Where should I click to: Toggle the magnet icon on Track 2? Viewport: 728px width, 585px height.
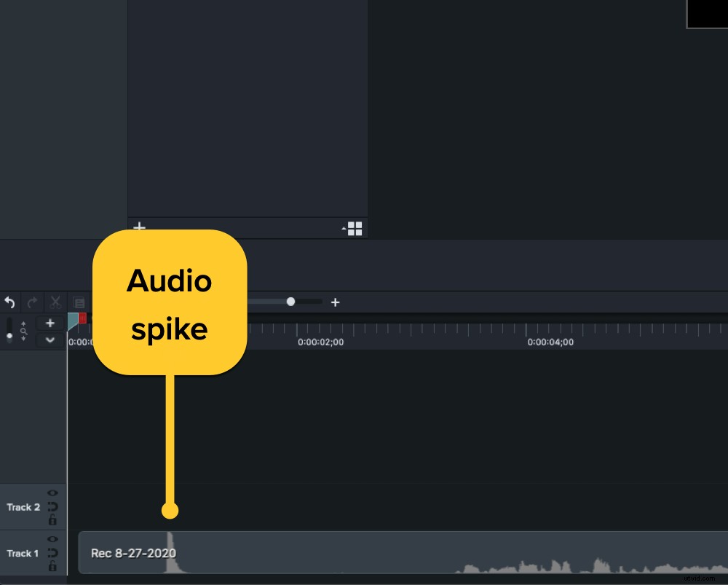pos(52,507)
